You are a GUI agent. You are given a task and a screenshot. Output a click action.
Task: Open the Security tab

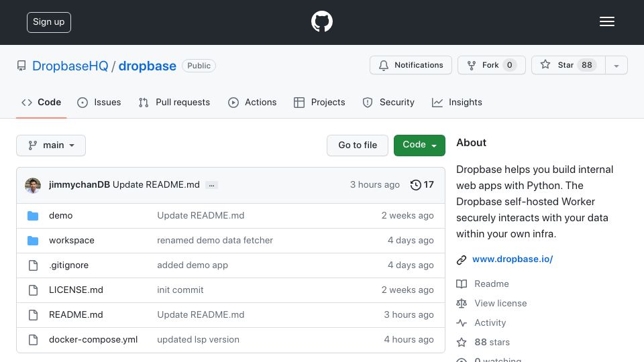pyautogui.click(x=388, y=102)
